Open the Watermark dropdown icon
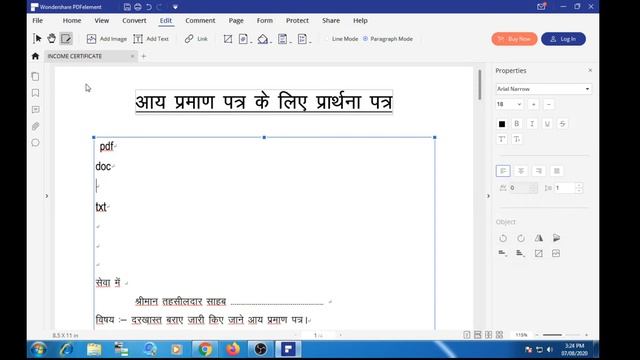This screenshot has width=640, height=360. (244, 39)
